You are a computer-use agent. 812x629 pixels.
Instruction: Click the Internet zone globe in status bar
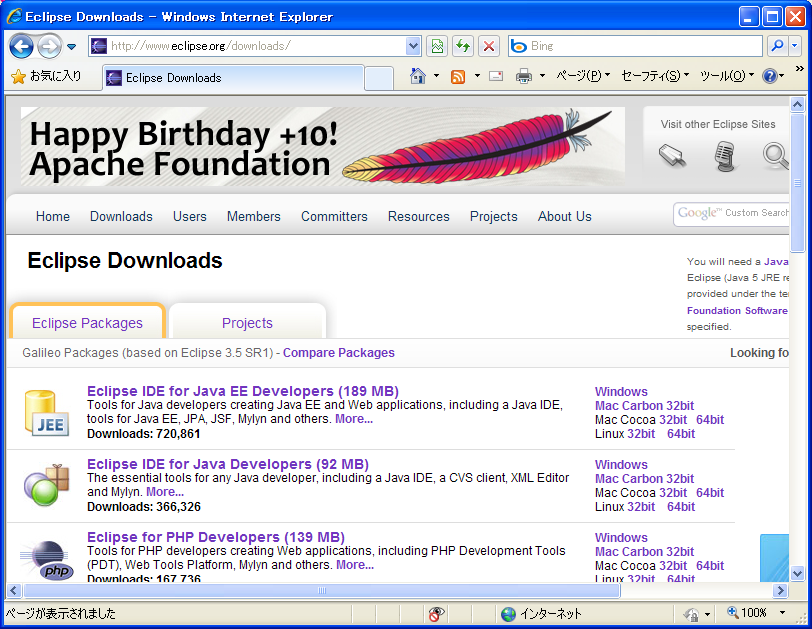509,614
